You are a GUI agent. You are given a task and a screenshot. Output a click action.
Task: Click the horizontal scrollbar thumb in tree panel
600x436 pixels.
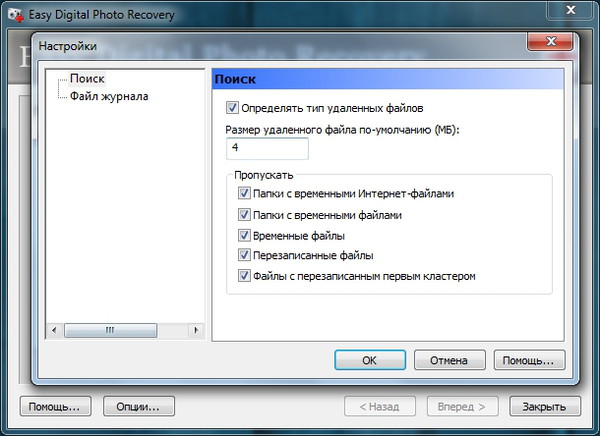click(x=110, y=330)
